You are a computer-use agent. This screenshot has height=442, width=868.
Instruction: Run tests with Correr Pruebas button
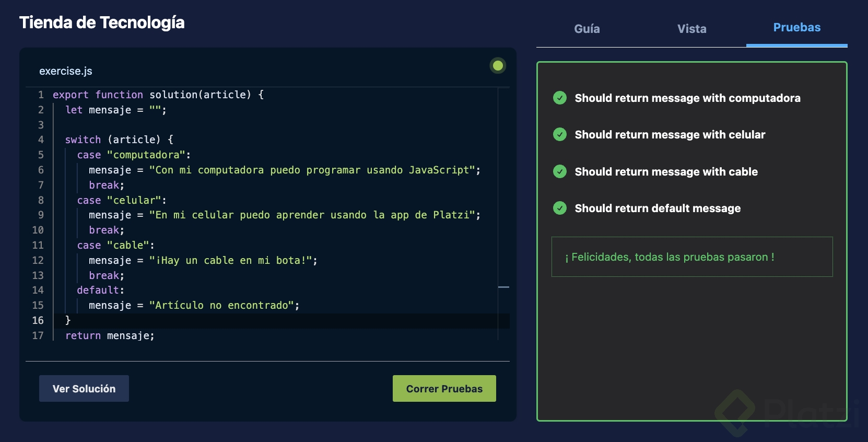[x=444, y=389]
